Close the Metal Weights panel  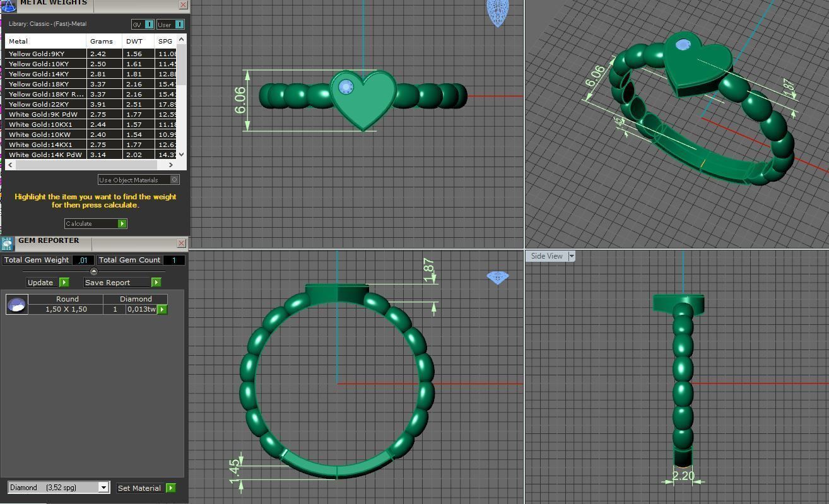(x=183, y=5)
